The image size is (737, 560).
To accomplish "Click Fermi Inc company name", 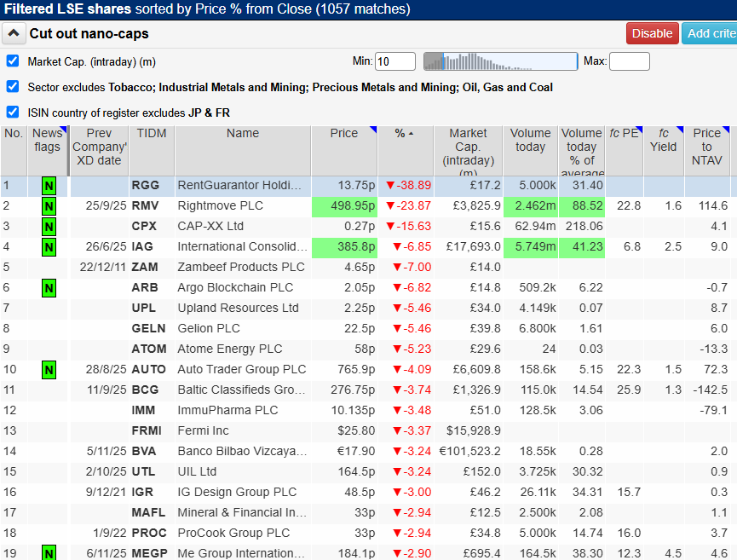I will pyautogui.click(x=203, y=430).
